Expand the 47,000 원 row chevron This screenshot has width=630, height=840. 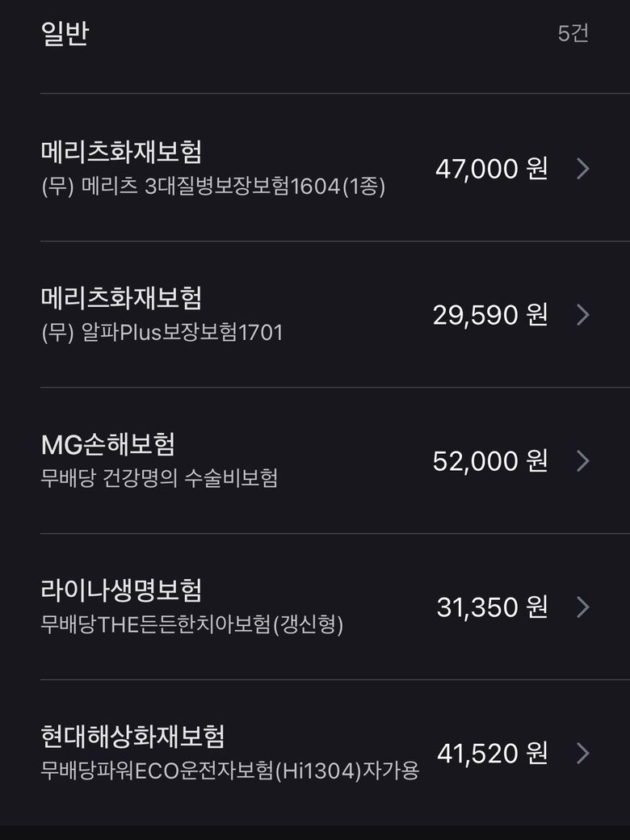(583, 169)
